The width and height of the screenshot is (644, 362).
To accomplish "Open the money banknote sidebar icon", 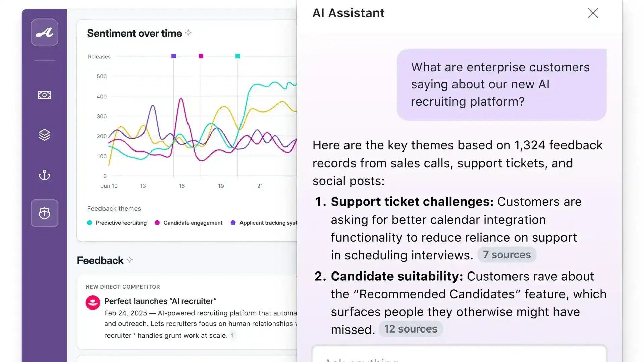I will coord(44,95).
